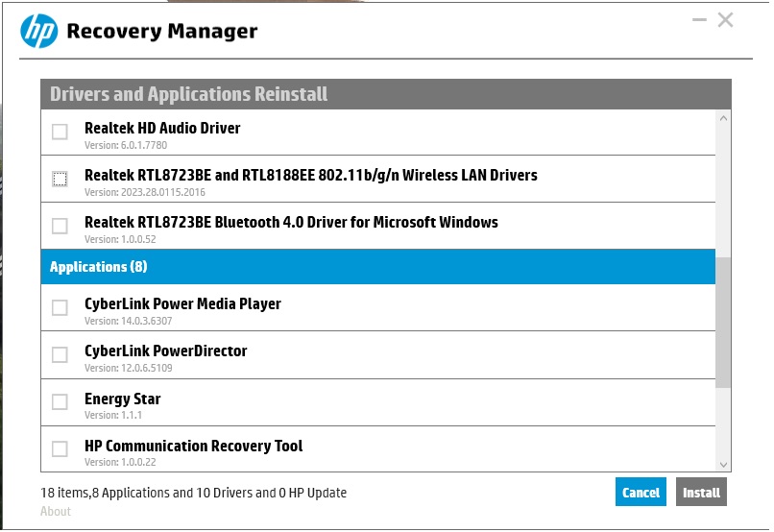Tick the Energy Star checkbox
Screen dimensions: 774x532
point(60,401)
